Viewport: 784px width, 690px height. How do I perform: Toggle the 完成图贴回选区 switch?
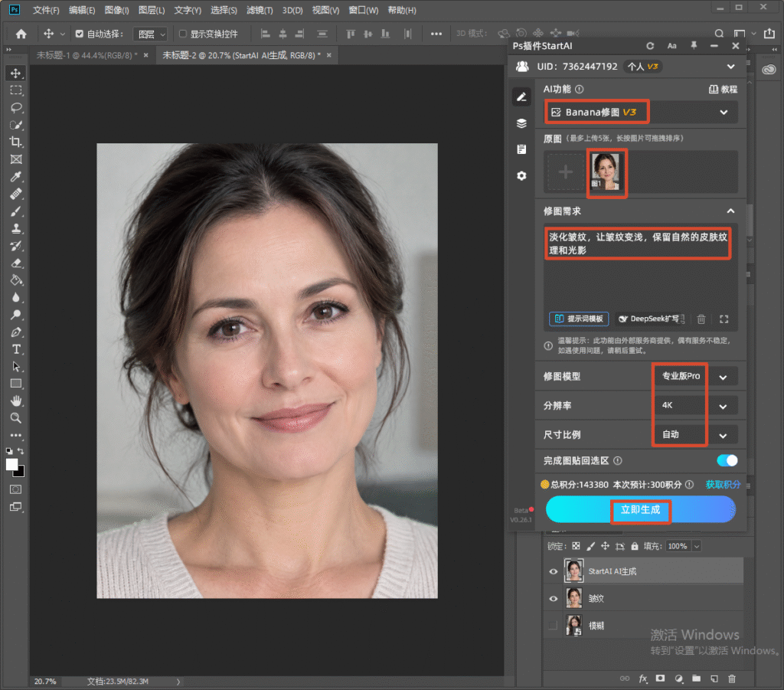pyautogui.click(x=727, y=460)
